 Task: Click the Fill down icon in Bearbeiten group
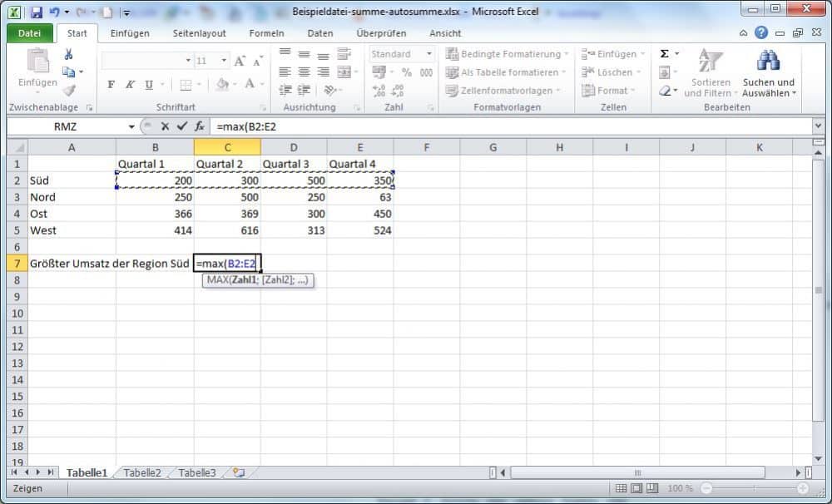point(664,72)
